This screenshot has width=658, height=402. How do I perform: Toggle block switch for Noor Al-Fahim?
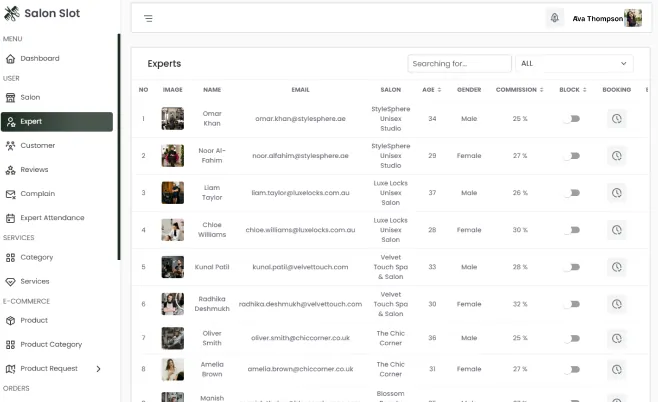pos(572,156)
